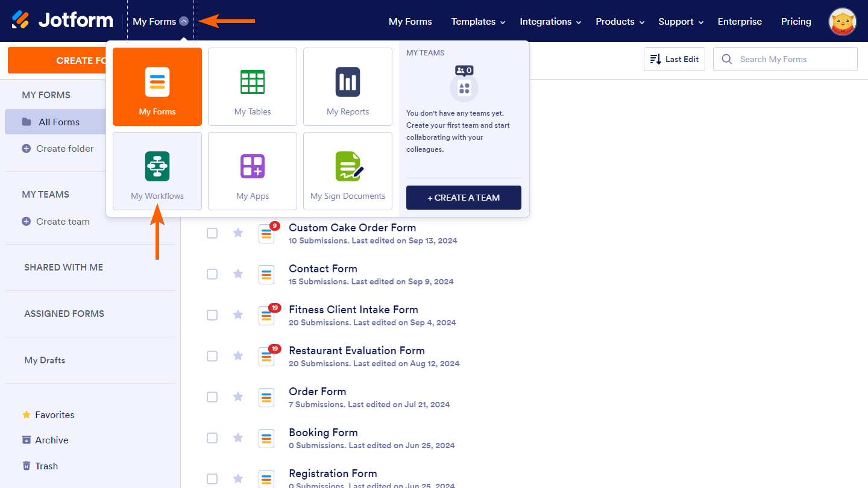This screenshot has width=868, height=488.
Task: Expand the Integrations menu
Action: (x=550, y=22)
